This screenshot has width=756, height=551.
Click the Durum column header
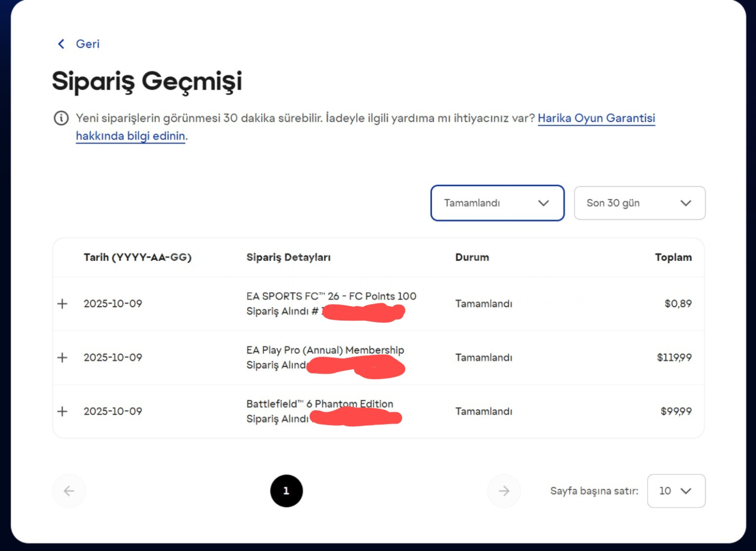[472, 257]
